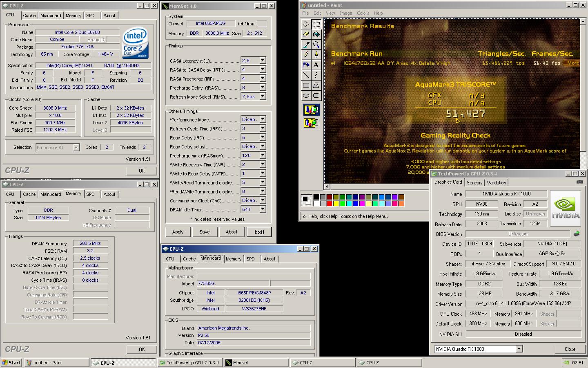The image size is (588, 368).
Task: Open the DRAM Idle Timer dropdown
Action: pos(263,209)
